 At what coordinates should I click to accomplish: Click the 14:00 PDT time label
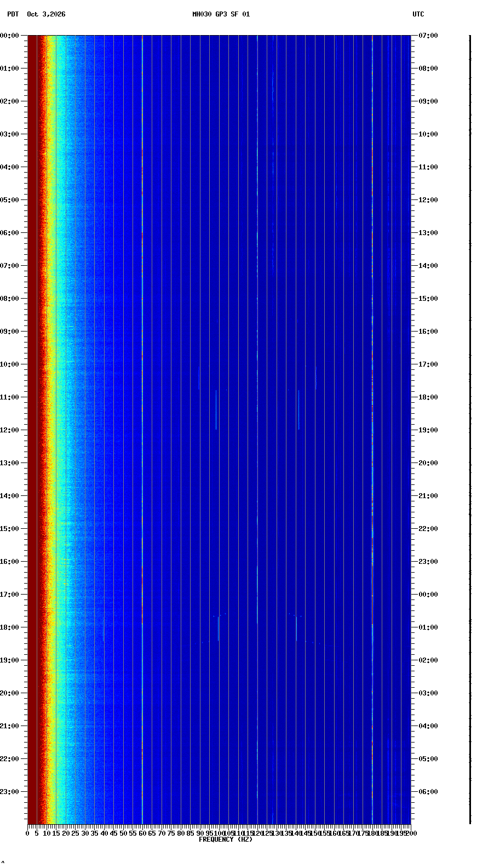point(9,496)
